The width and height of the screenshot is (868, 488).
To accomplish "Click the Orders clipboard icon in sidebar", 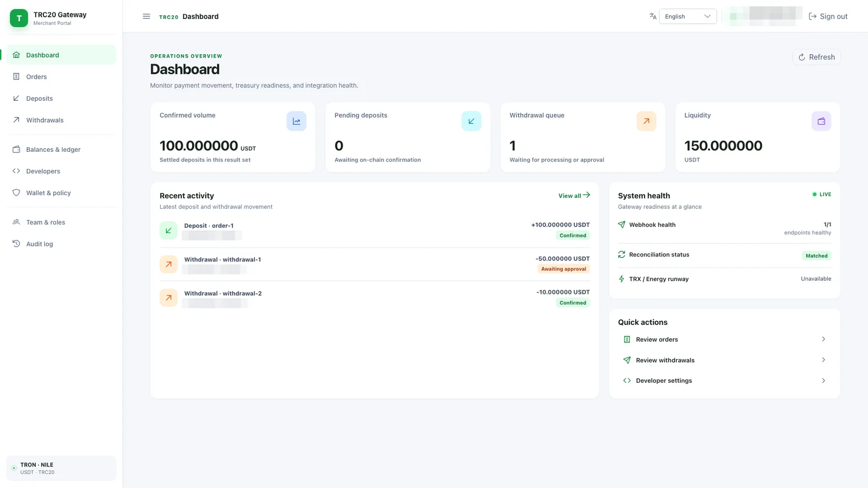I will [16, 76].
